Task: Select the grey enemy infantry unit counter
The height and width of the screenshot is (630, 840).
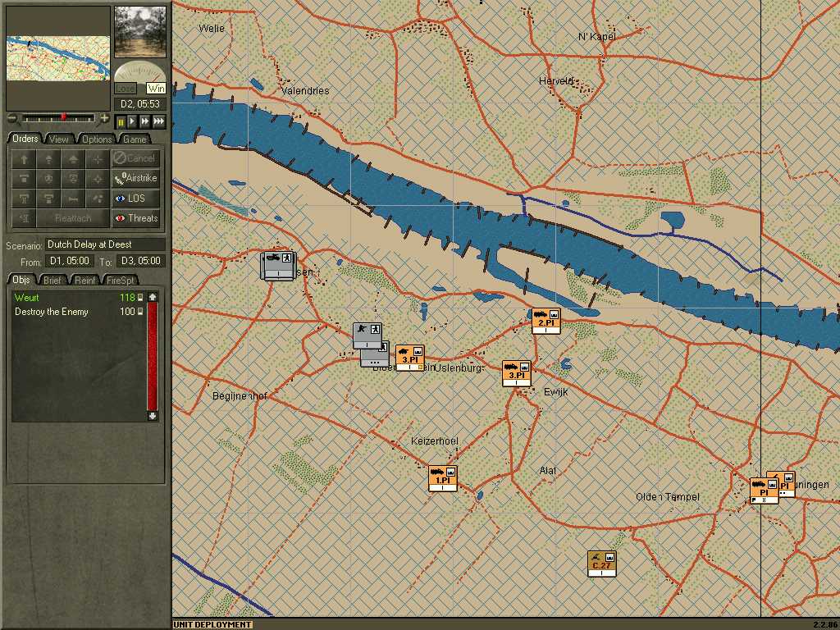Action: (x=367, y=336)
